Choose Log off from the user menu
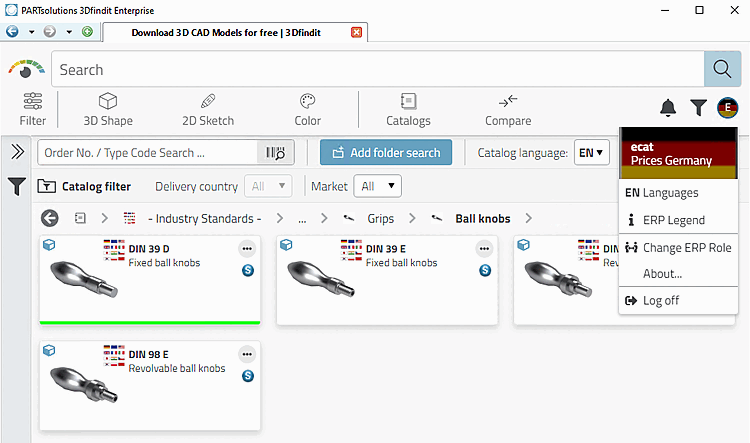The image size is (750, 443). [661, 300]
